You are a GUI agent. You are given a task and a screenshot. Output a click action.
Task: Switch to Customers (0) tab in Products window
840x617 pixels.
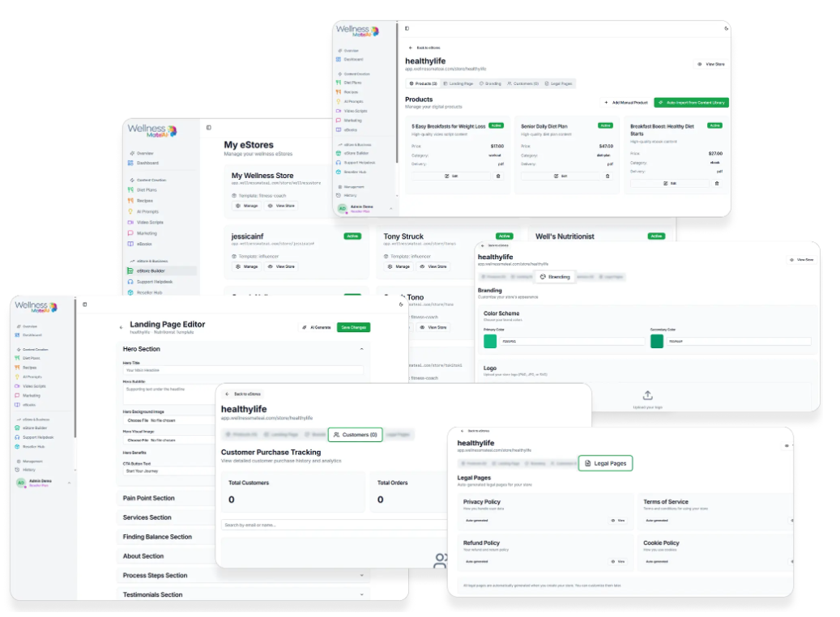click(x=522, y=83)
